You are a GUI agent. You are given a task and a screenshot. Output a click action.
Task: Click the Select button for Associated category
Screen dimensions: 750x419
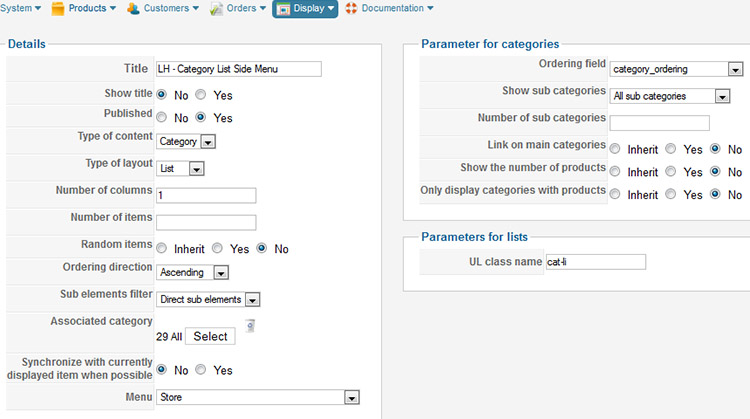[210, 336]
